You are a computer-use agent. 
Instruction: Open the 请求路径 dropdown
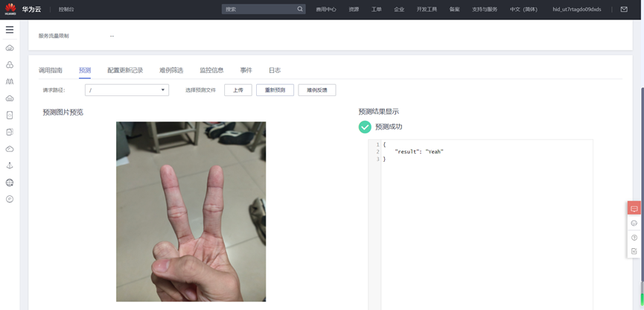127,90
